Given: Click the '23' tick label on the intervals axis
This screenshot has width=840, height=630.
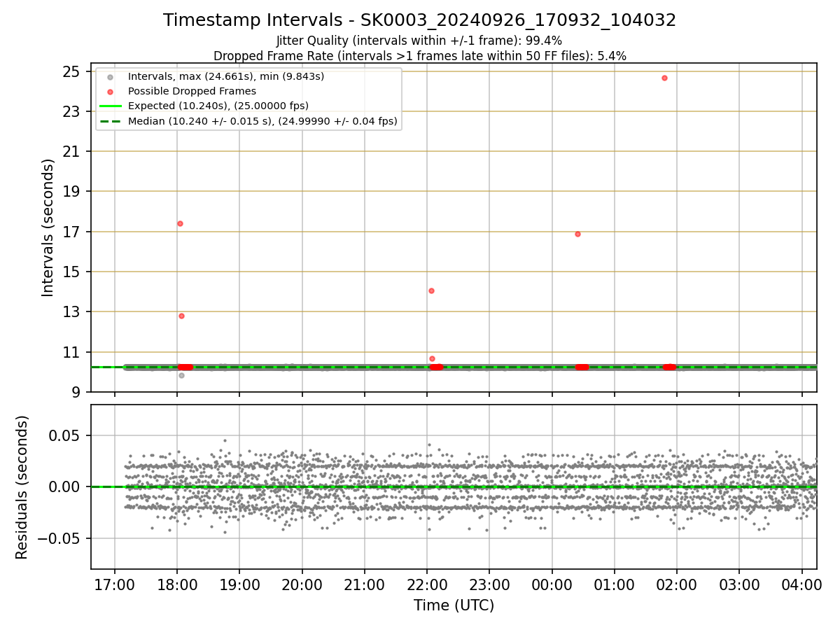Looking at the screenshot, I should click(73, 112).
